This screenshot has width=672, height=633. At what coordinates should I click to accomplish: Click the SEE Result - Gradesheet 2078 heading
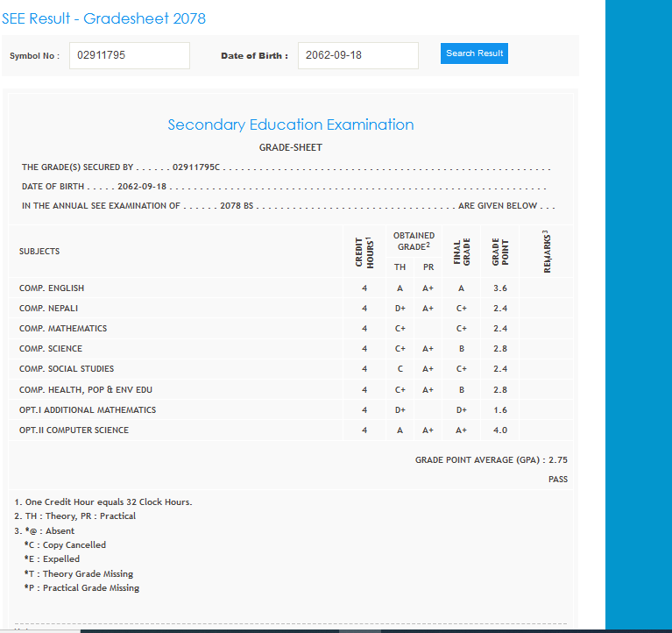104,18
